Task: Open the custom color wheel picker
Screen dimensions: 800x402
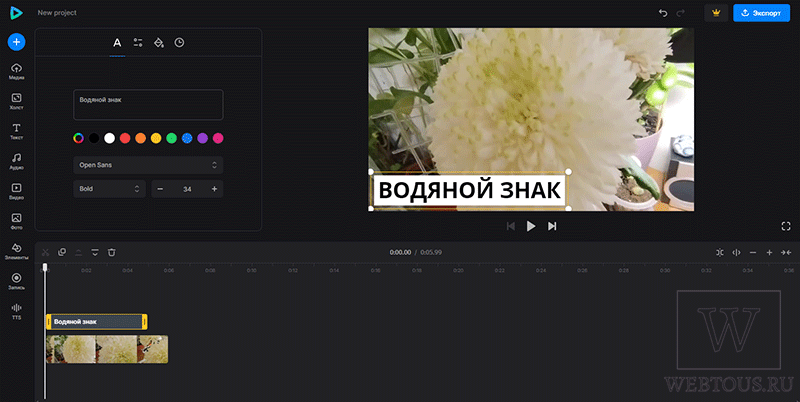Action: 79,138
